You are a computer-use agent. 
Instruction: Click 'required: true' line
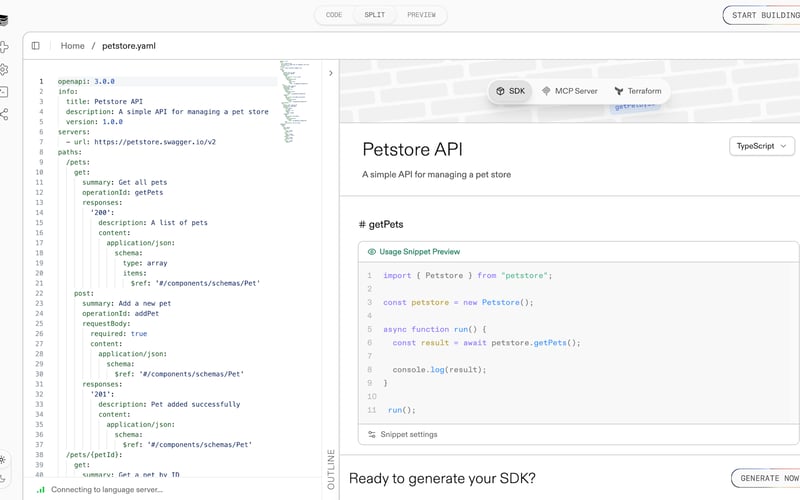pyautogui.click(x=118, y=334)
